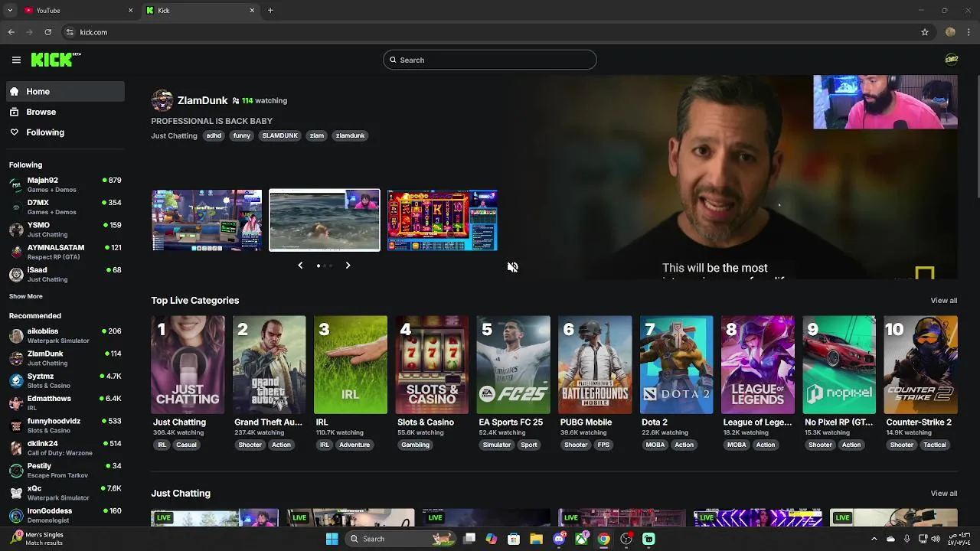Click the Kick search field

click(490, 60)
